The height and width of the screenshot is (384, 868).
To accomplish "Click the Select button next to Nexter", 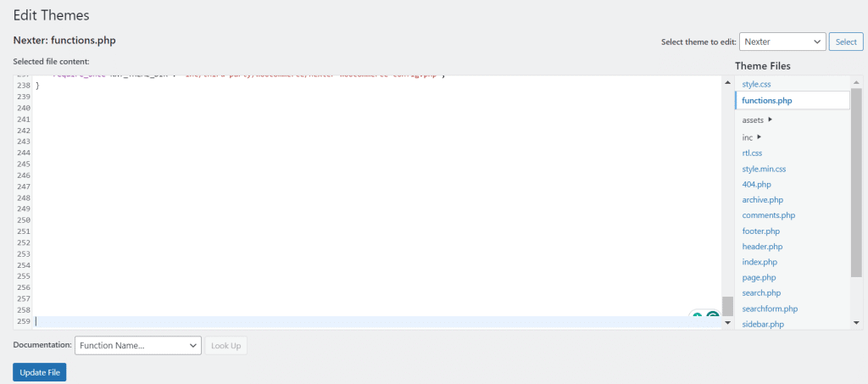I will (x=846, y=42).
